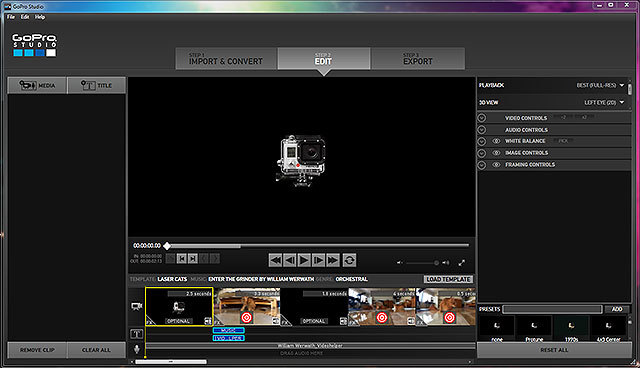This screenshot has height=368, width=640.
Task: Click Clear All button
Action: click(96, 350)
